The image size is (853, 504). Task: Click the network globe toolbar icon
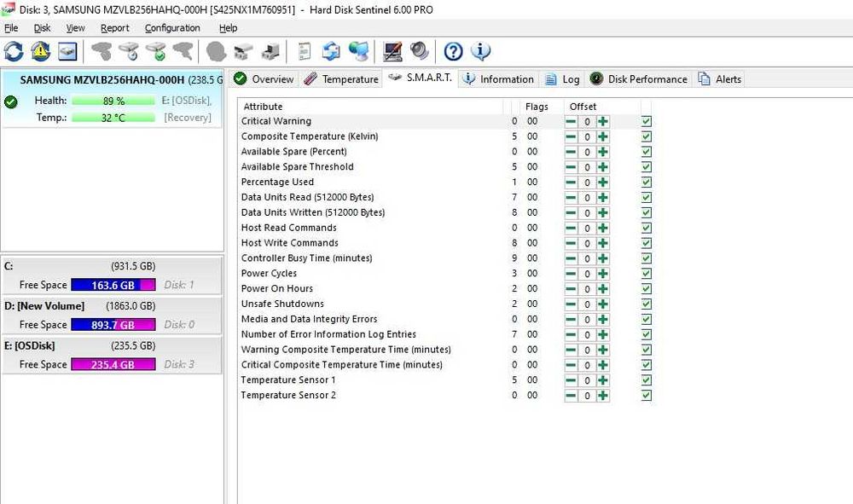pos(358,52)
